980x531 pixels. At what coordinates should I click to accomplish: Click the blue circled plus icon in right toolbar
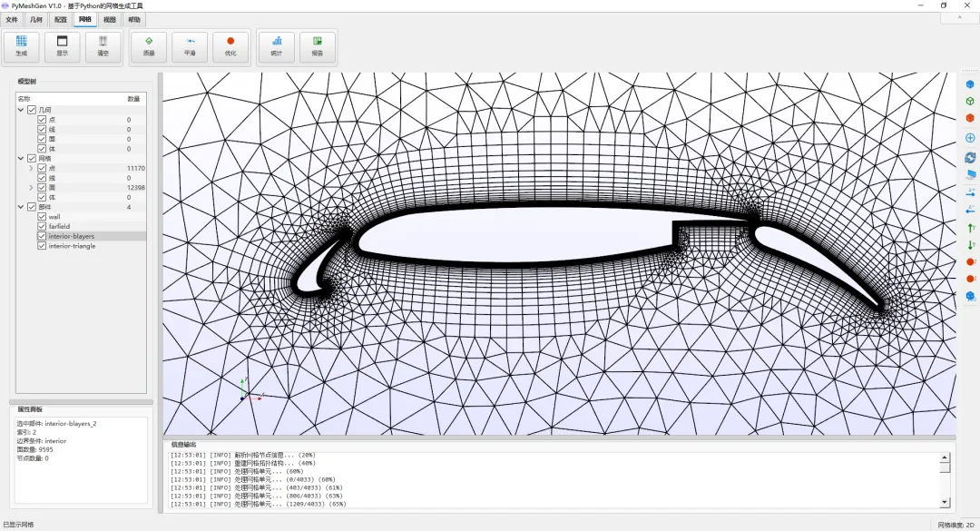click(970, 138)
